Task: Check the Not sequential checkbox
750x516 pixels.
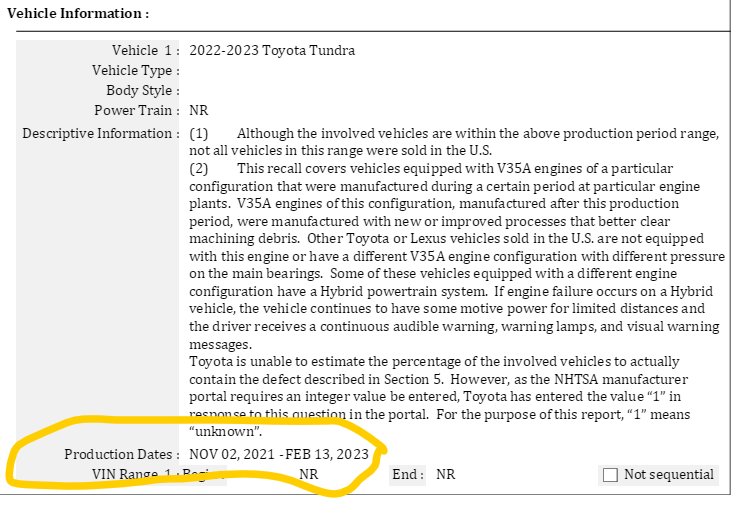Action: point(610,475)
